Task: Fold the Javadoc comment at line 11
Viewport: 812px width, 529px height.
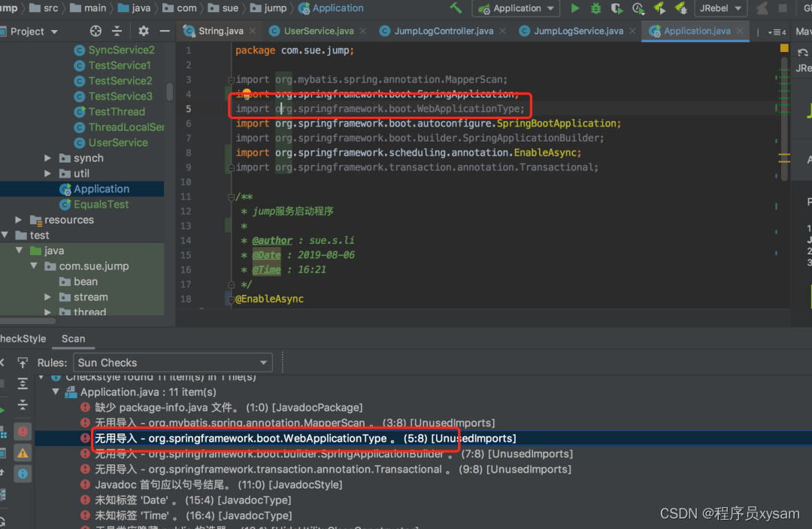Action: (231, 197)
